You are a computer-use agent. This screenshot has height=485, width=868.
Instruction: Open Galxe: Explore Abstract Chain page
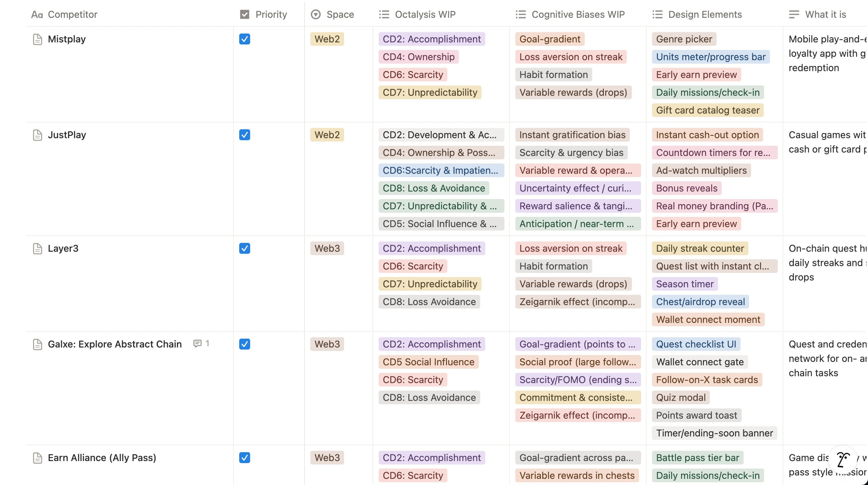[115, 344]
